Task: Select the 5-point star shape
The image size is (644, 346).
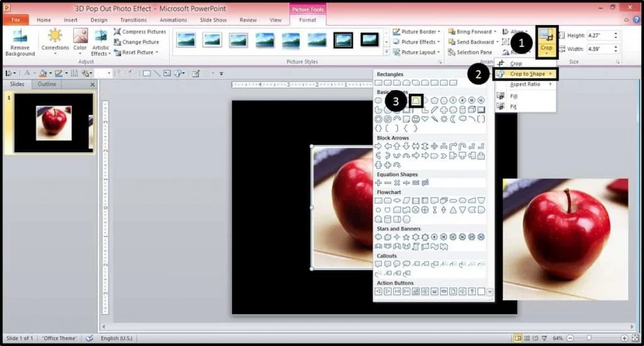Action: tap(406, 237)
